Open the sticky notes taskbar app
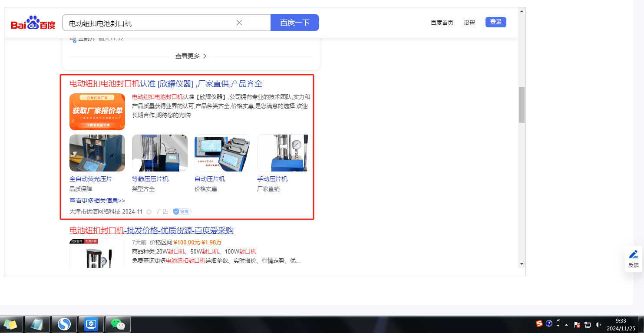The width and height of the screenshot is (644, 333). (11, 324)
